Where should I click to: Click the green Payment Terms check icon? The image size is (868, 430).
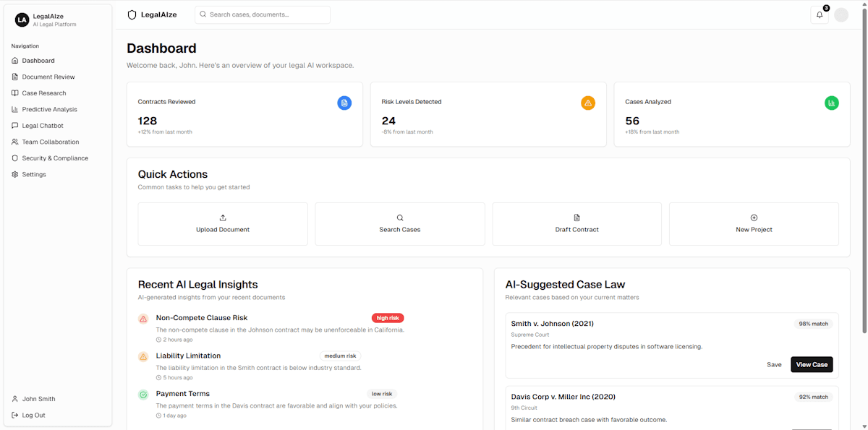click(x=143, y=395)
